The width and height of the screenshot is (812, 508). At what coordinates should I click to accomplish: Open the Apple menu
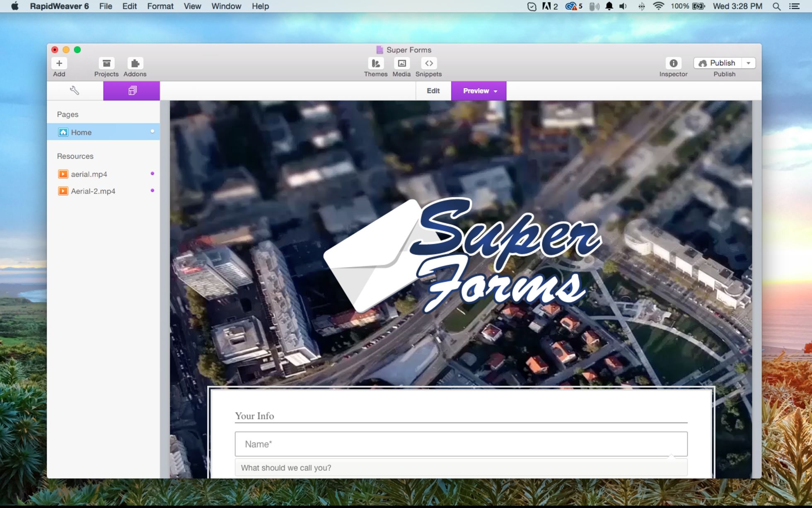coord(15,6)
